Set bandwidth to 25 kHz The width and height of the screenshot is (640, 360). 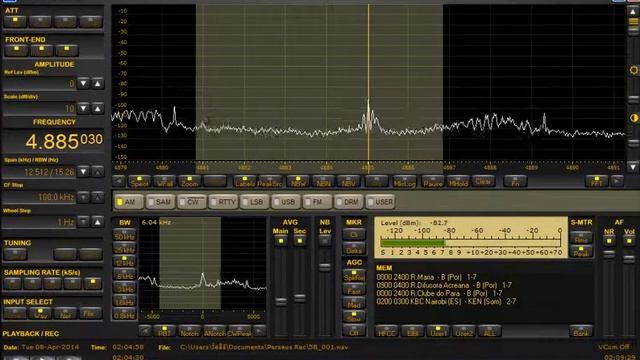(x=124, y=249)
